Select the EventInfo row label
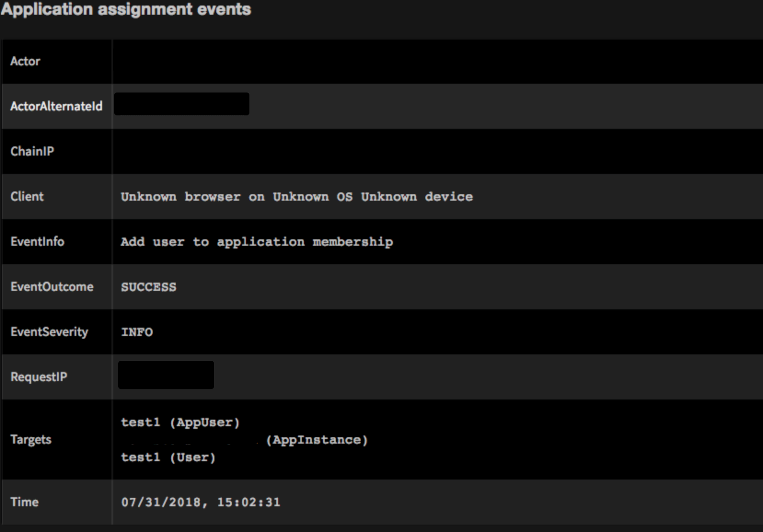The height and width of the screenshot is (532, 763). tap(37, 242)
